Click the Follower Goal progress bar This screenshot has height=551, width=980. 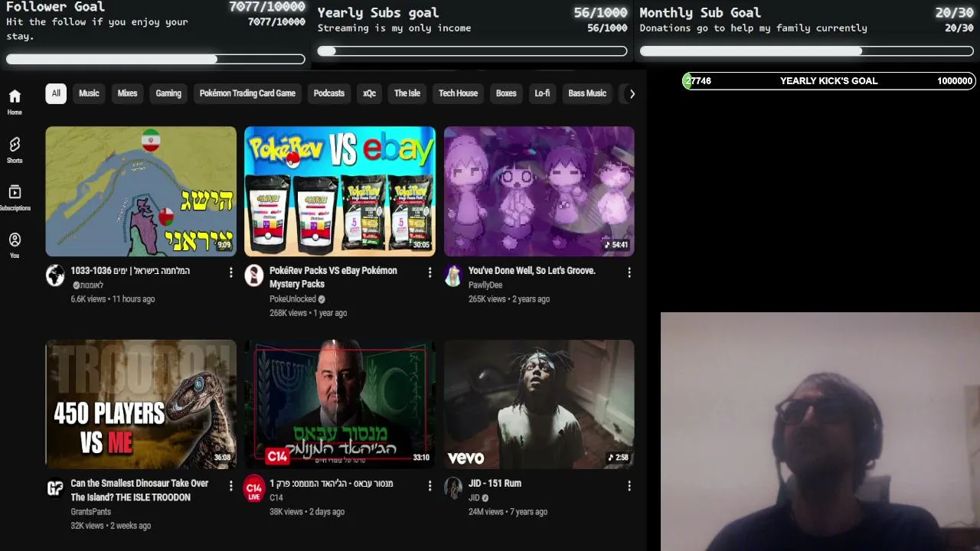pyautogui.click(x=155, y=59)
